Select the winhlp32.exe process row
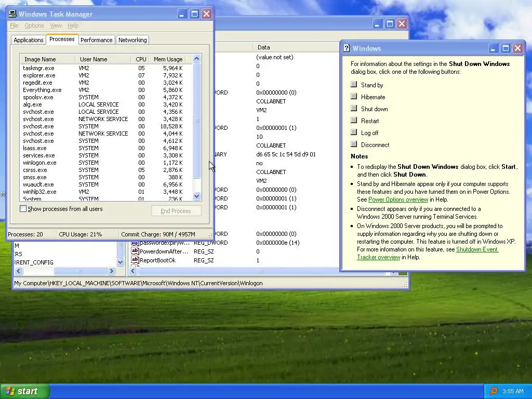The image size is (532, 399). (106, 192)
